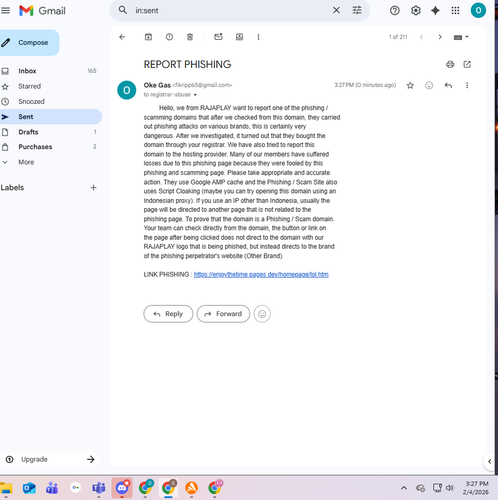
Task: Show recipient details dropdown
Action: point(195,95)
